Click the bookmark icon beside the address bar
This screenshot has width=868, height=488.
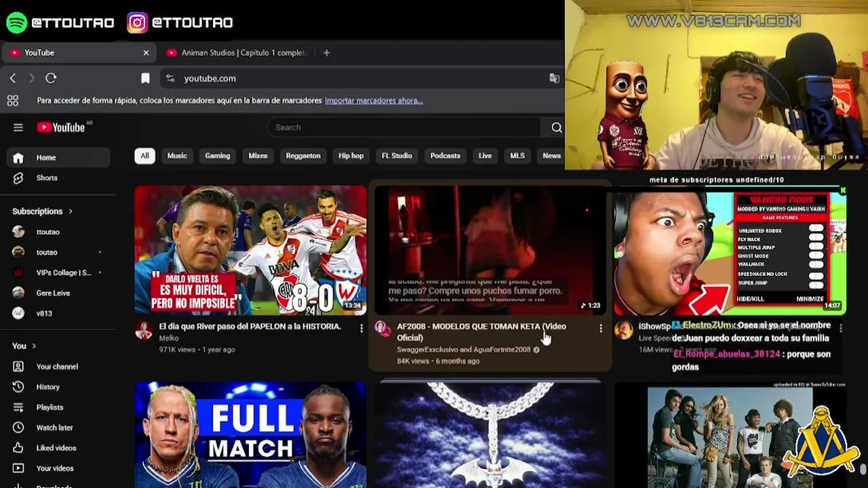pos(145,79)
